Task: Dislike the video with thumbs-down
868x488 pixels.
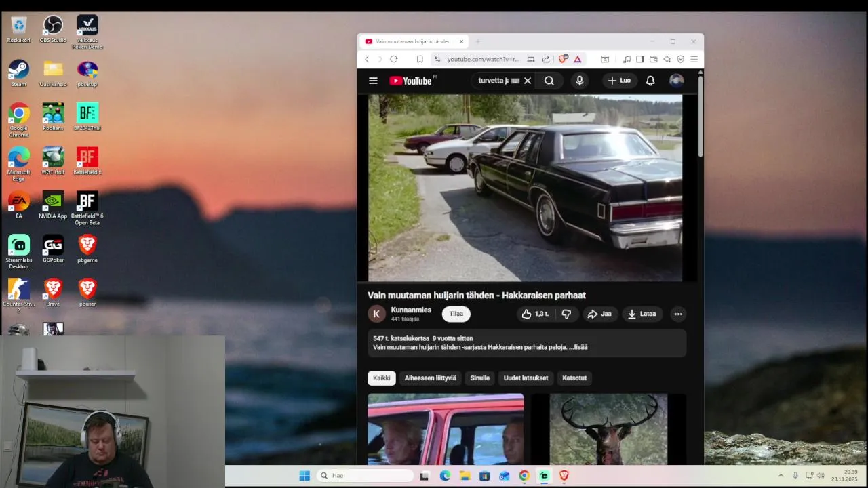Action: 566,314
